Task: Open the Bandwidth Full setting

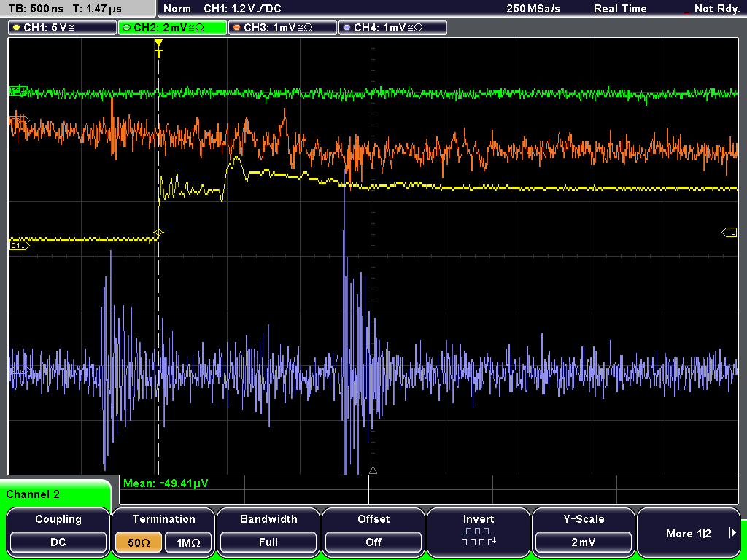Action: 268,532
